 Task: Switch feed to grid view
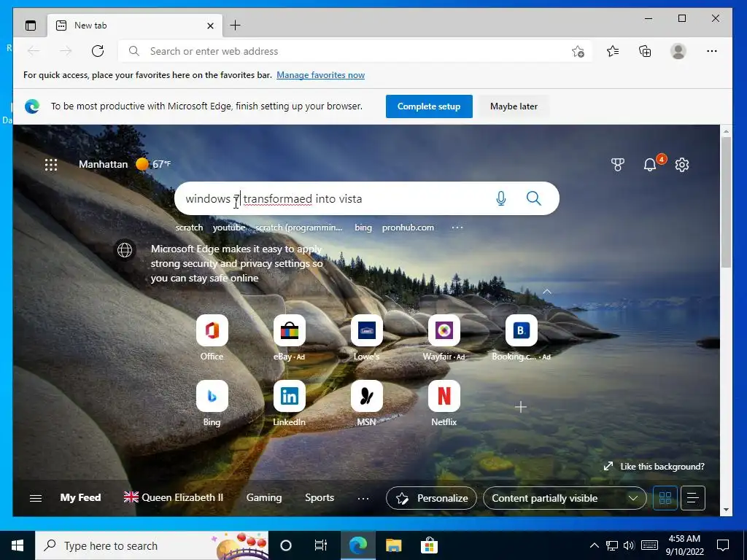pyautogui.click(x=665, y=498)
